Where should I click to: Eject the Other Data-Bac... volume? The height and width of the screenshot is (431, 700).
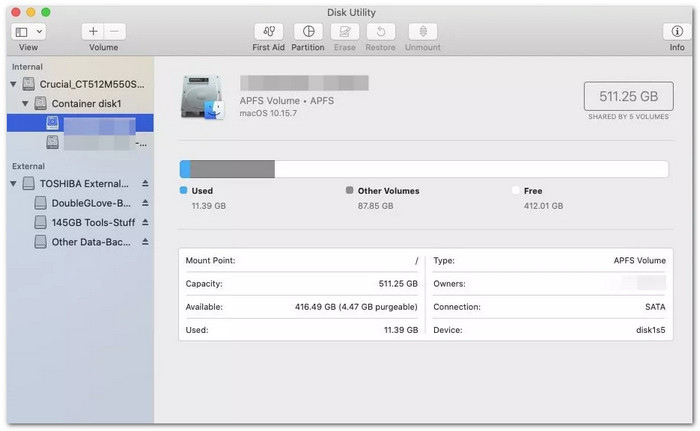coord(145,242)
